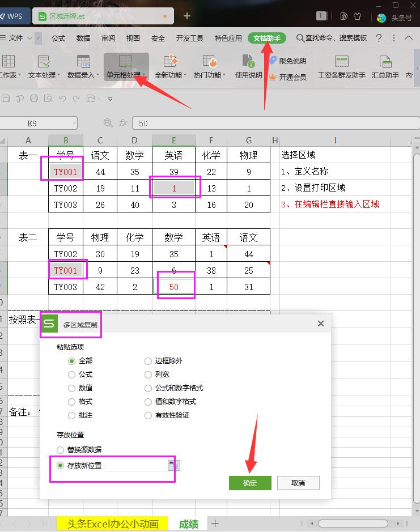Open the 公式 ribbon tab
The width and height of the screenshot is (420, 532).
pyautogui.click(x=58, y=38)
